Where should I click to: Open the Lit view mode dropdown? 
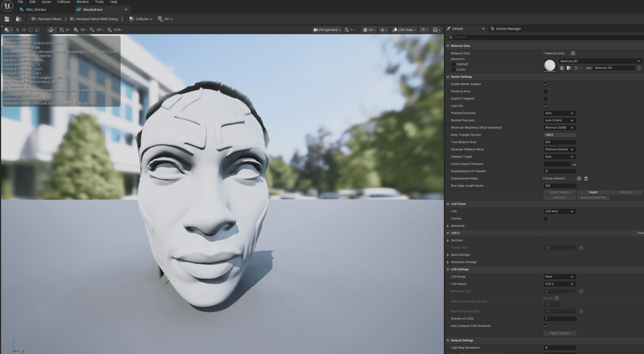tap(369, 30)
